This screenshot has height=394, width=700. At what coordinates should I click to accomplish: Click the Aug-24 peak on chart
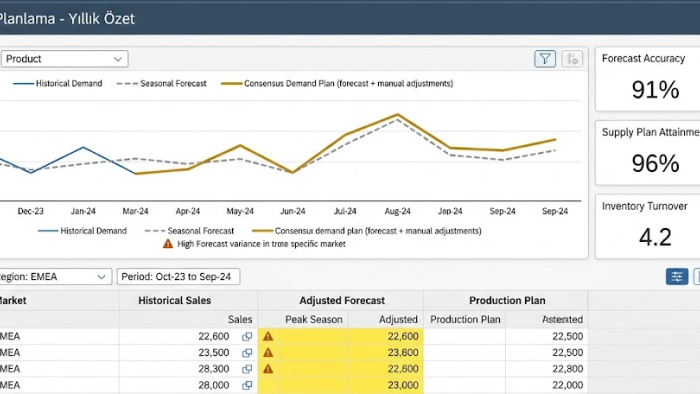tap(397, 115)
